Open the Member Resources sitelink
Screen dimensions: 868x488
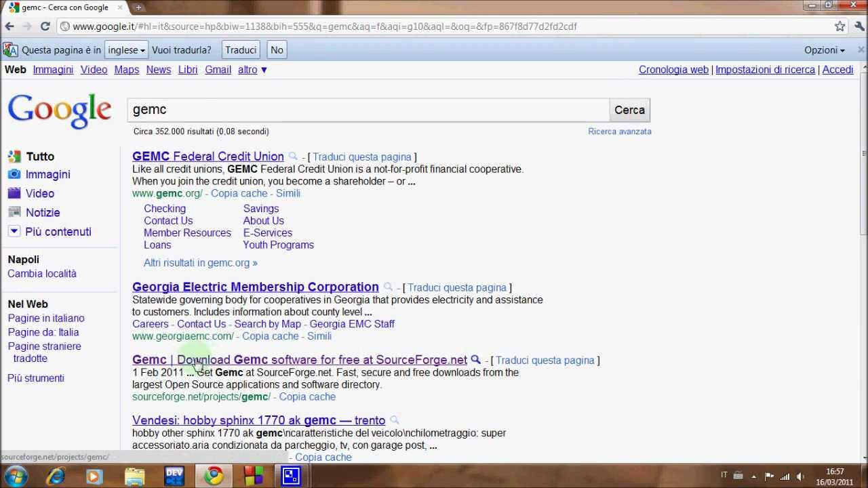pos(187,233)
